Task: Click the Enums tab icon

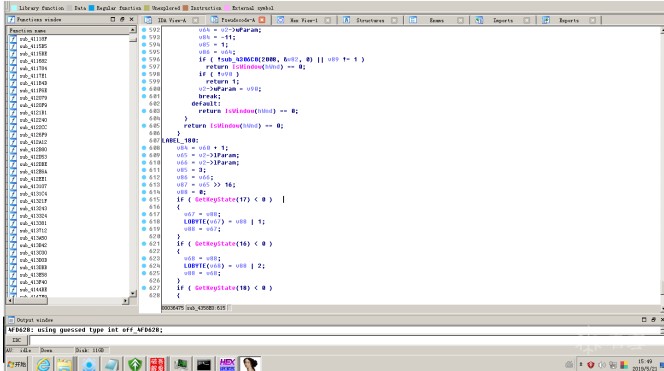Action: coord(413,20)
